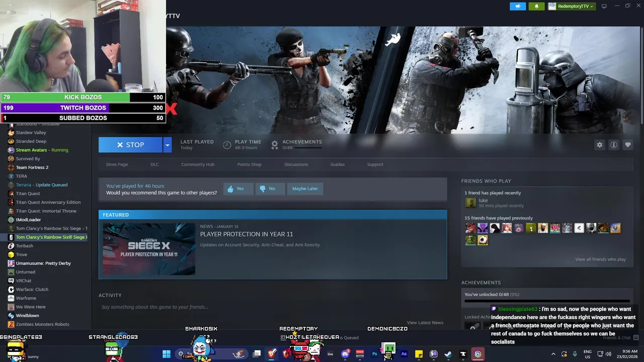Viewport: 644px width, 362px height.
Task: Click the Warframe game icon
Action: (11, 298)
